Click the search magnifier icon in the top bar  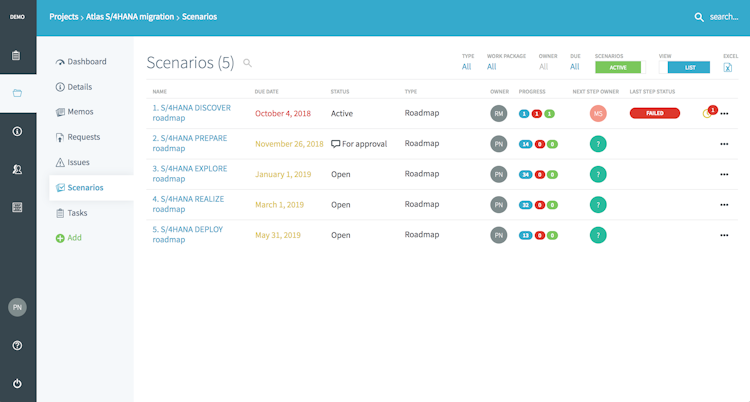(699, 17)
